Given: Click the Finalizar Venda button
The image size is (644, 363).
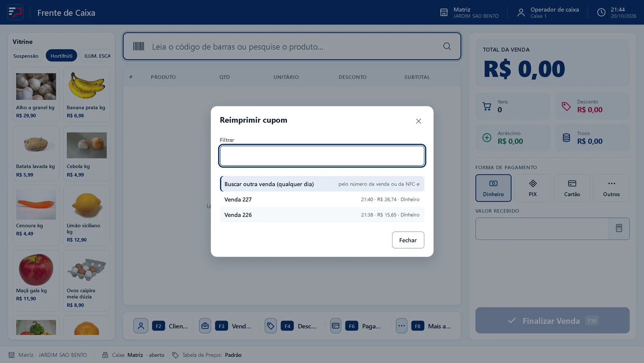Looking at the screenshot, I should pos(552,321).
